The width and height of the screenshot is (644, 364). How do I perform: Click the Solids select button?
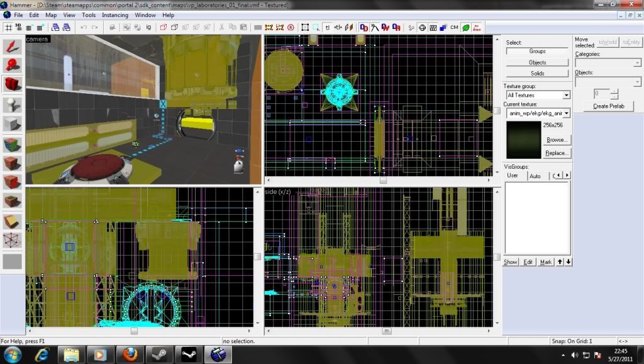537,73
